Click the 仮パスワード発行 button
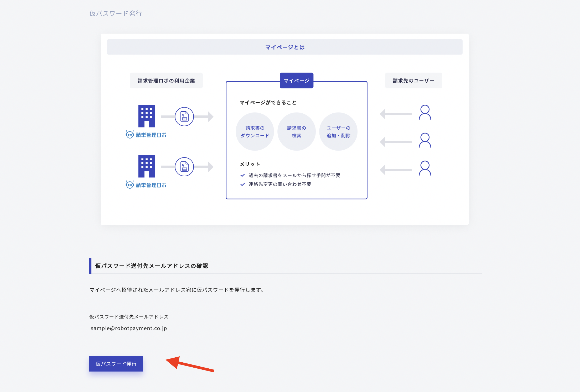This screenshot has height=392, width=580. [116, 364]
